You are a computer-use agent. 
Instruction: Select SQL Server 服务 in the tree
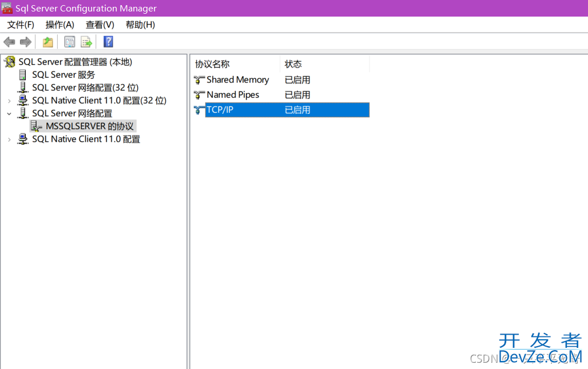(x=63, y=75)
